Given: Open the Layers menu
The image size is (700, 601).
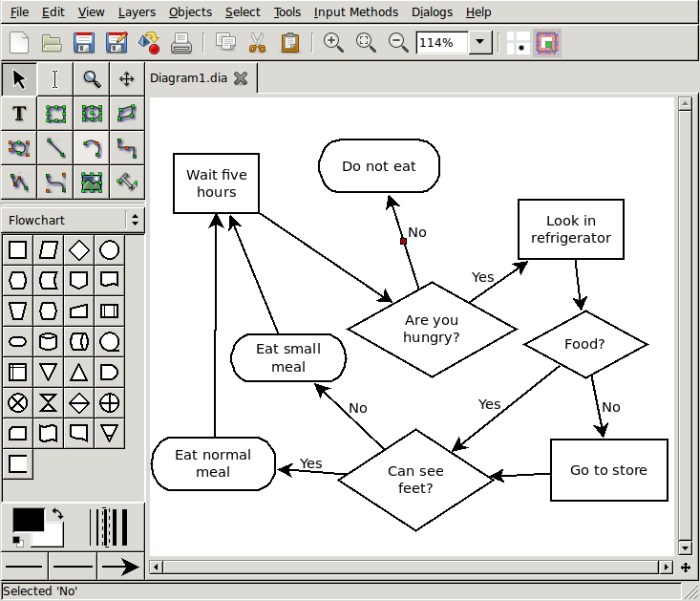Looking at the screenshot, I should (137, 11).
